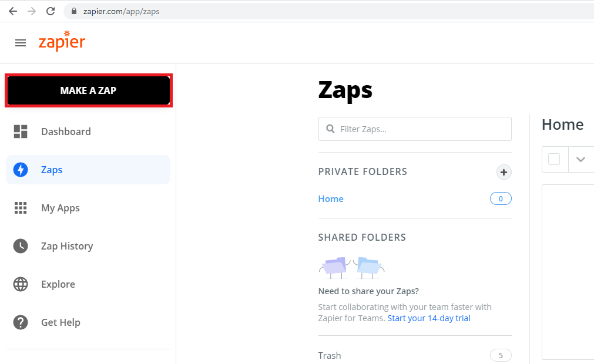
Task: Click the Explore globe icon
Action: [x=21, y=284]
